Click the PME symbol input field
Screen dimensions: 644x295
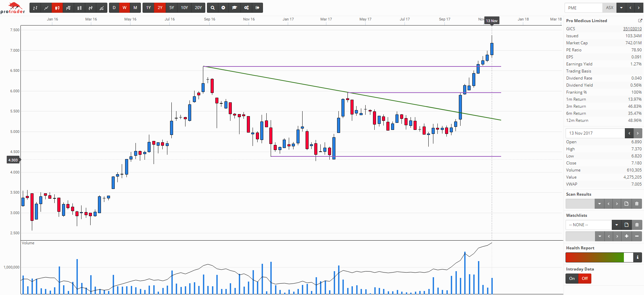[584, 8]
